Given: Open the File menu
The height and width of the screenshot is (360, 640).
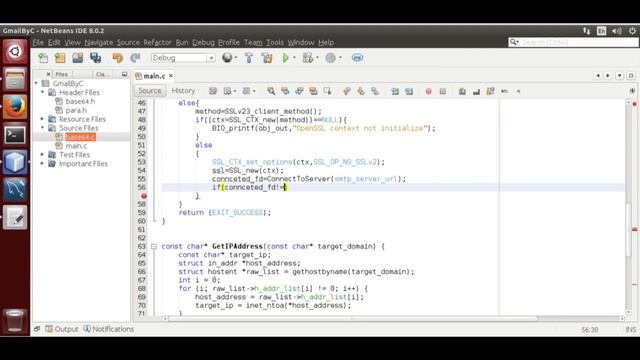Looking at the screenshot, I should [x=38, y=42].
